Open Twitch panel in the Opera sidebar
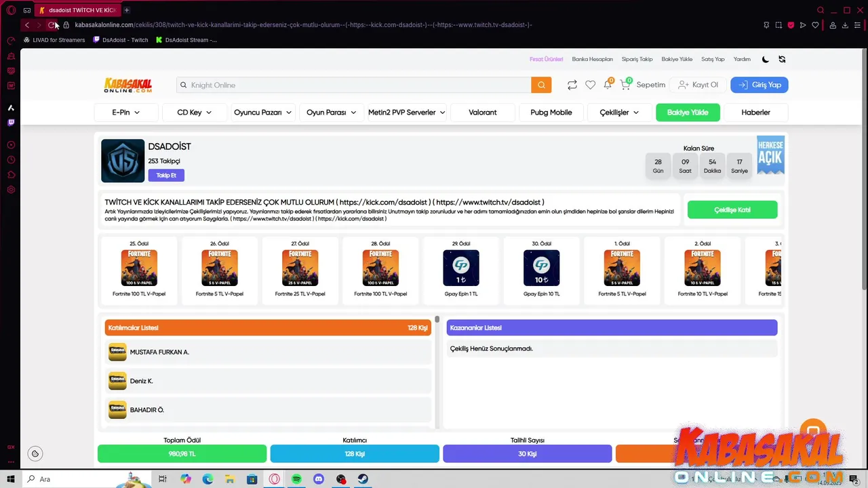 point(11,123)
